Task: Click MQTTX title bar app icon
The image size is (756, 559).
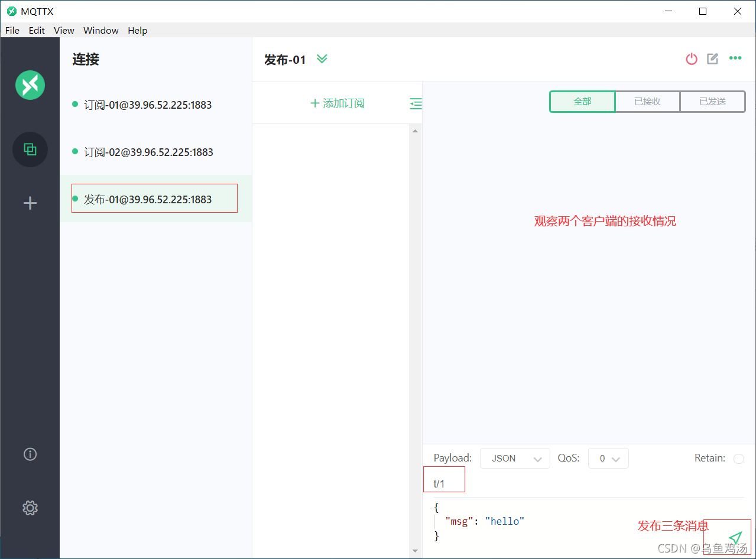Action: coord(12,11)
